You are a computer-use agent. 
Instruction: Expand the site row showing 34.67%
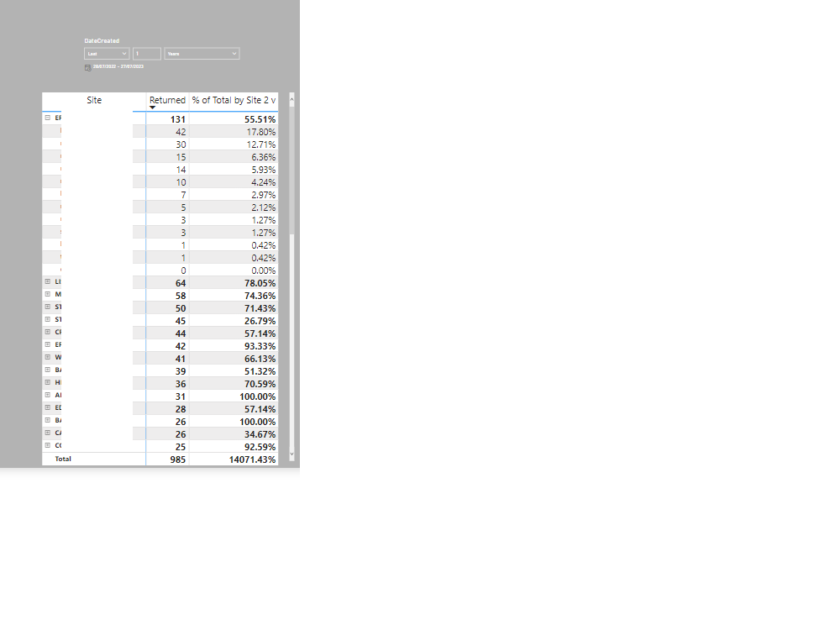[48, 433]
